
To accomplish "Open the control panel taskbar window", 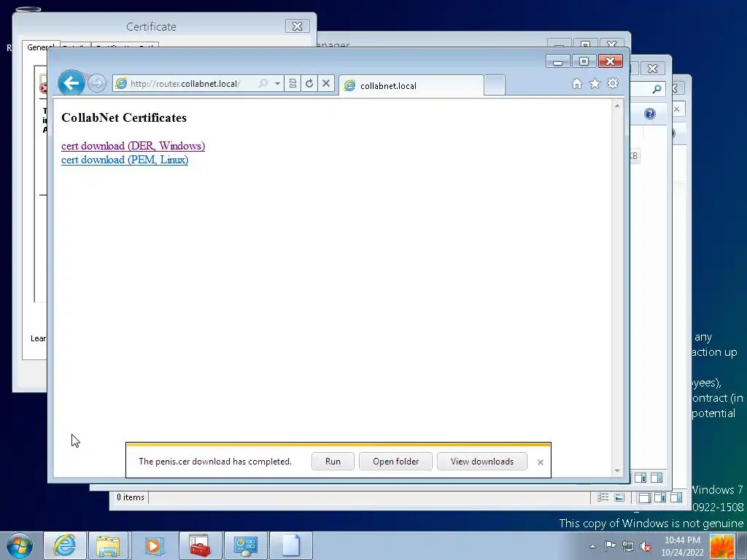I will (245, 545).
